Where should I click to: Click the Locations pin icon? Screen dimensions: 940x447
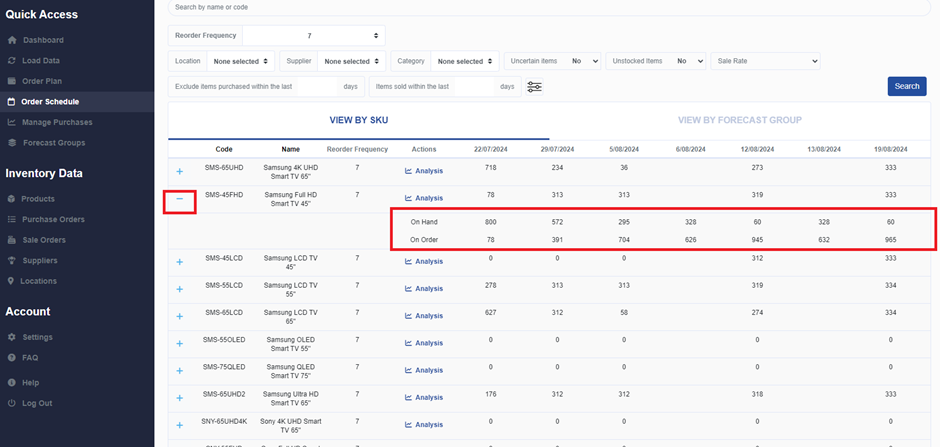tap(12, 281)
